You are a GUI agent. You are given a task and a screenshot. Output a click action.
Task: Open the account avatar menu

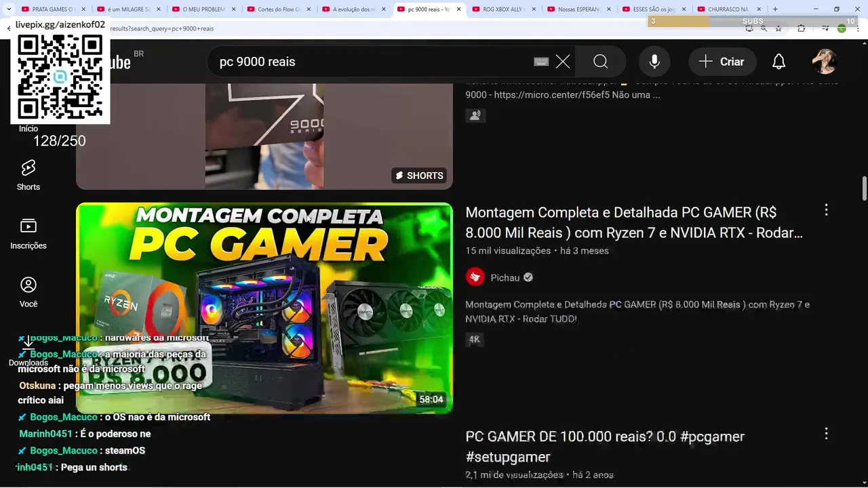pos(825,62)
